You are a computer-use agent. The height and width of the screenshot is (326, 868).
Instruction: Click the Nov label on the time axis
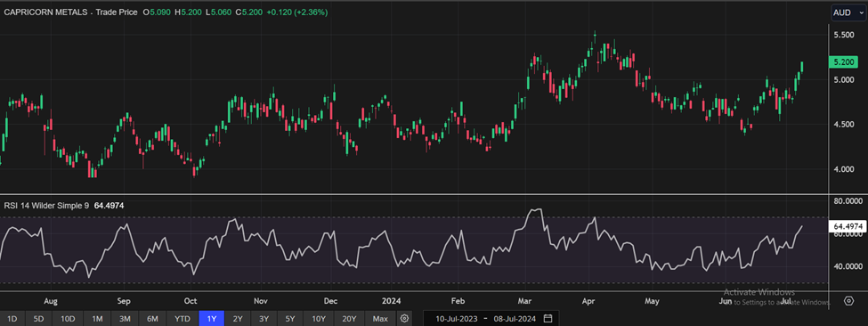(x=261, y=301)
